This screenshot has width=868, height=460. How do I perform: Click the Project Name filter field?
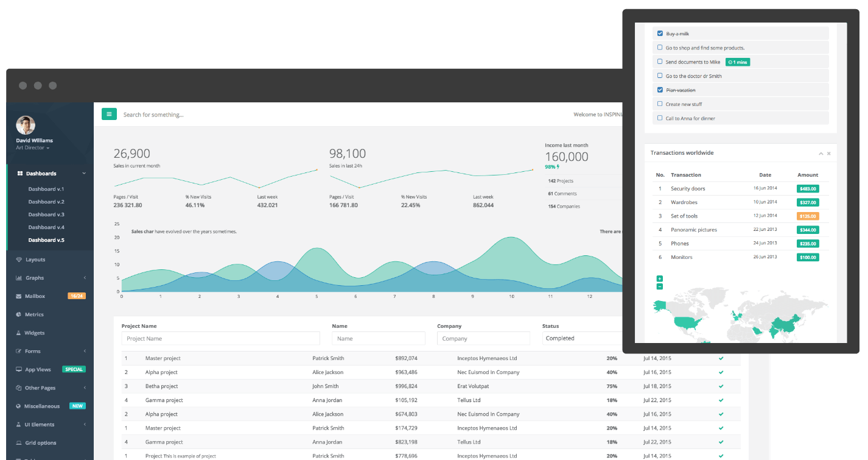tap(221, 338)
